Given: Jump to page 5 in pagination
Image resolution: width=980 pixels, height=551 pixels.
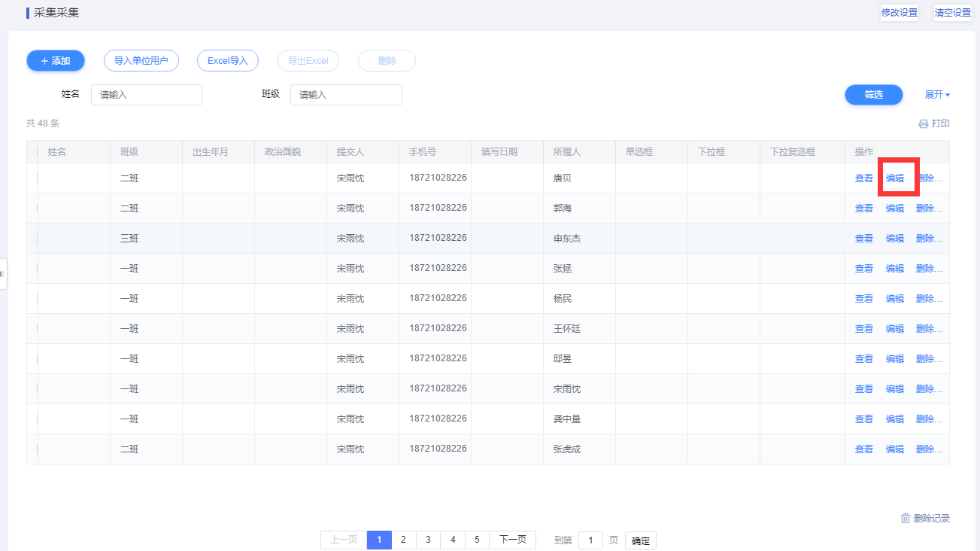Looking at the screenshot, I should (x=477, y=540).
